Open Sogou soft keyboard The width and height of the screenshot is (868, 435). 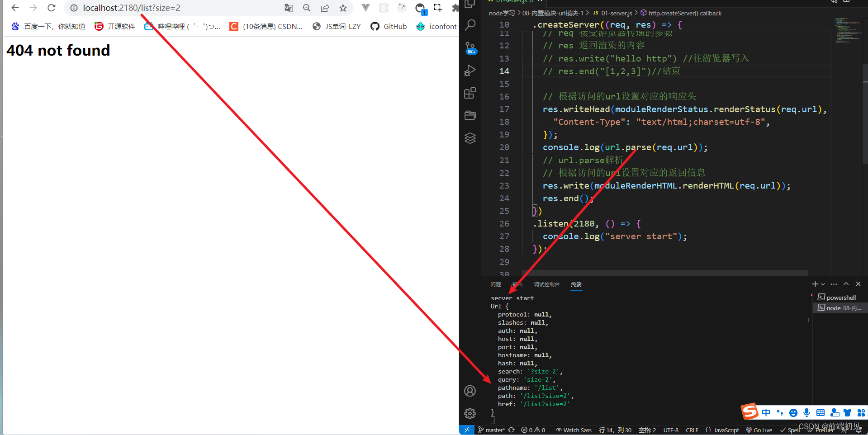click(x=820, y=412)
